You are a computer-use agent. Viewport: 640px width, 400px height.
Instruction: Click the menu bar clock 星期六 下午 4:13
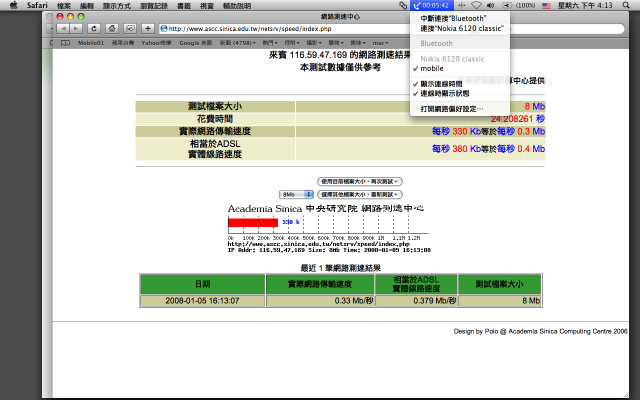pos(585,5)
